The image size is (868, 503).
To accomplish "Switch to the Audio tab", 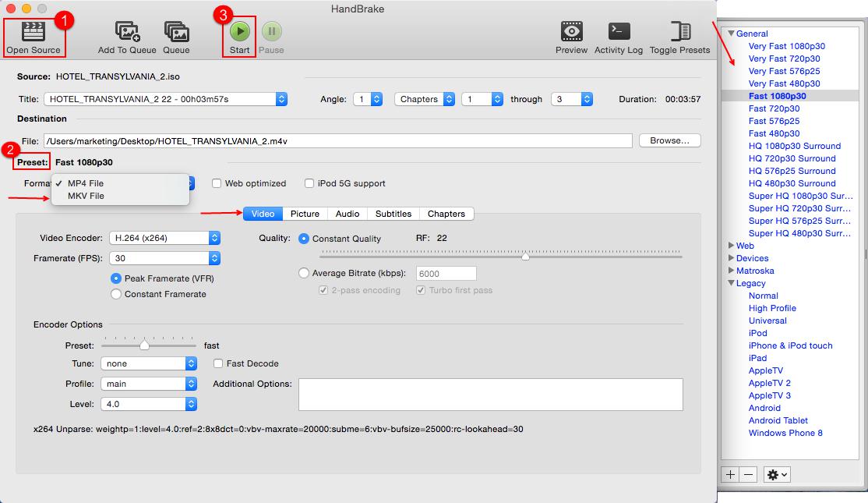I will pos(348,214).
